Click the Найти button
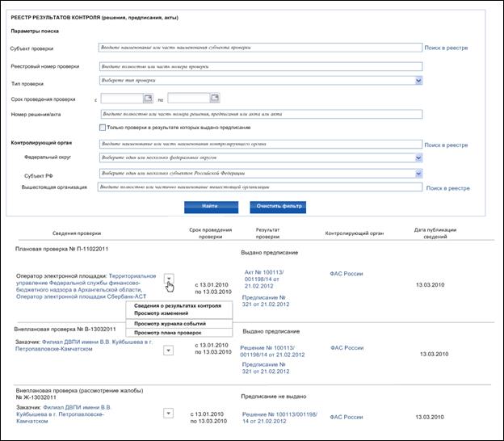 pos(211,207)
